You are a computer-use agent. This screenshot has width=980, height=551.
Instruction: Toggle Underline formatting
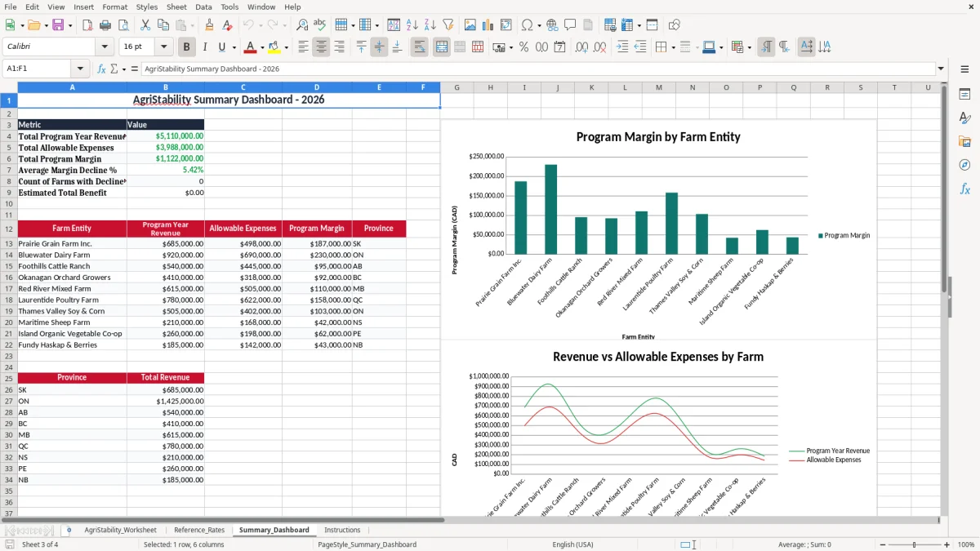coord(221,47)
